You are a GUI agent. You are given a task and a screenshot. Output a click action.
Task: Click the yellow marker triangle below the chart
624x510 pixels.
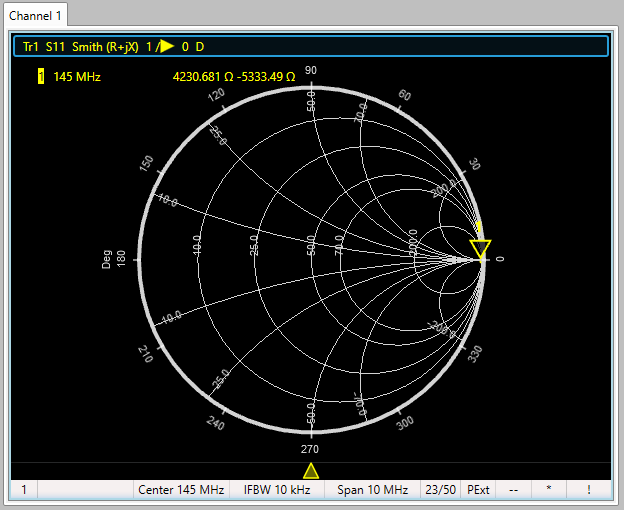click(x=311, y=471)
